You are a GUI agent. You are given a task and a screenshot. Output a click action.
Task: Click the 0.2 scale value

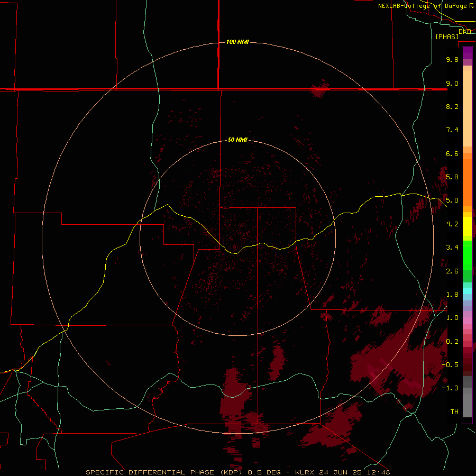coord(452,342)
